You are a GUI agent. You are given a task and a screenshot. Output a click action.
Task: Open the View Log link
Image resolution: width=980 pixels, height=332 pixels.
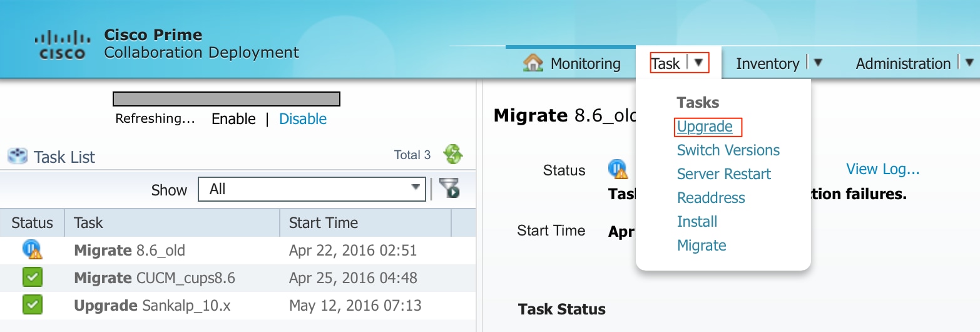883,169
